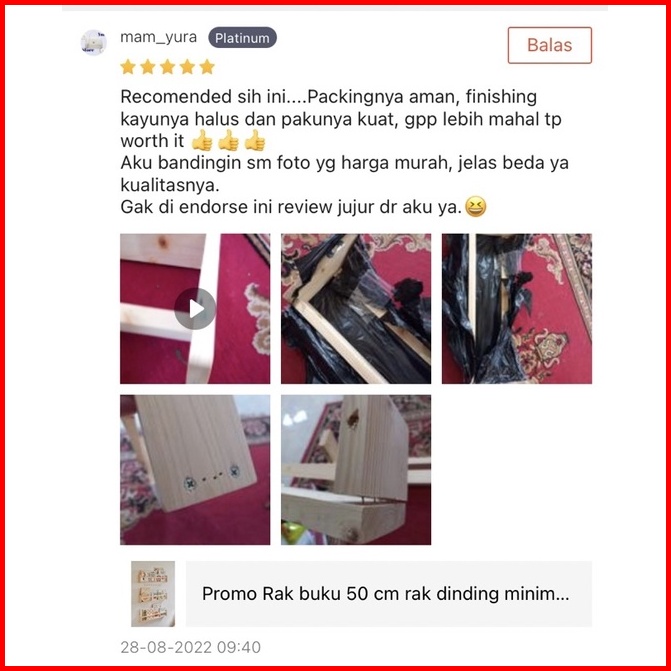Screen dimensions: 671x671
Task: Play the review video thumbnail
Action: tap(195, 309)
